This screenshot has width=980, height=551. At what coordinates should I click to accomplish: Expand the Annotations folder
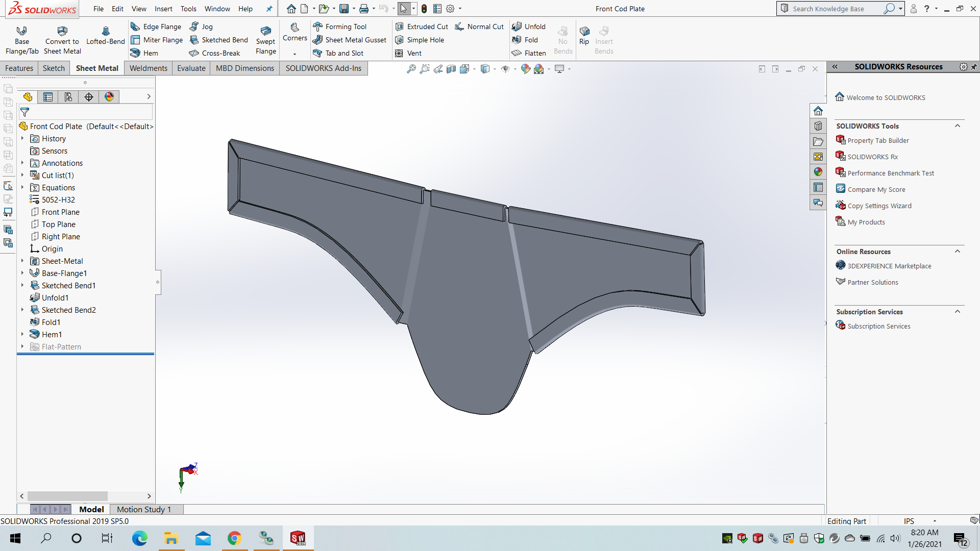pos(22,163)
